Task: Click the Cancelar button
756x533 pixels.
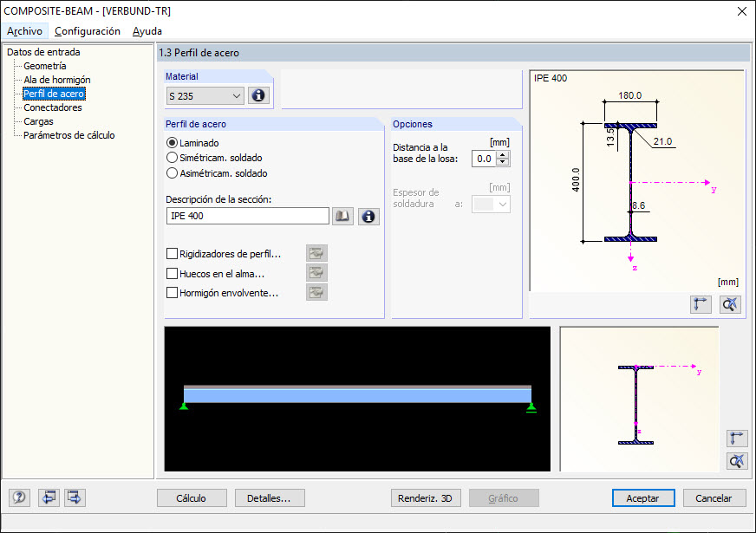Action: 714,497
